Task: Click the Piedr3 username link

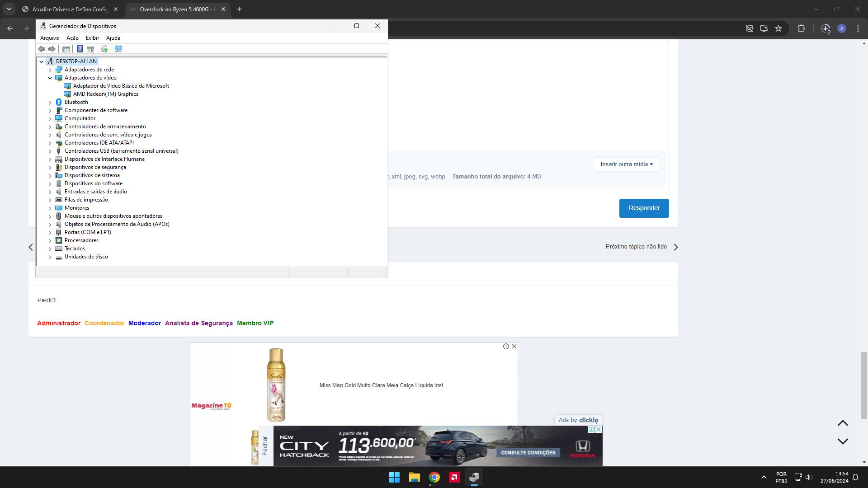Action: point(47,300)
